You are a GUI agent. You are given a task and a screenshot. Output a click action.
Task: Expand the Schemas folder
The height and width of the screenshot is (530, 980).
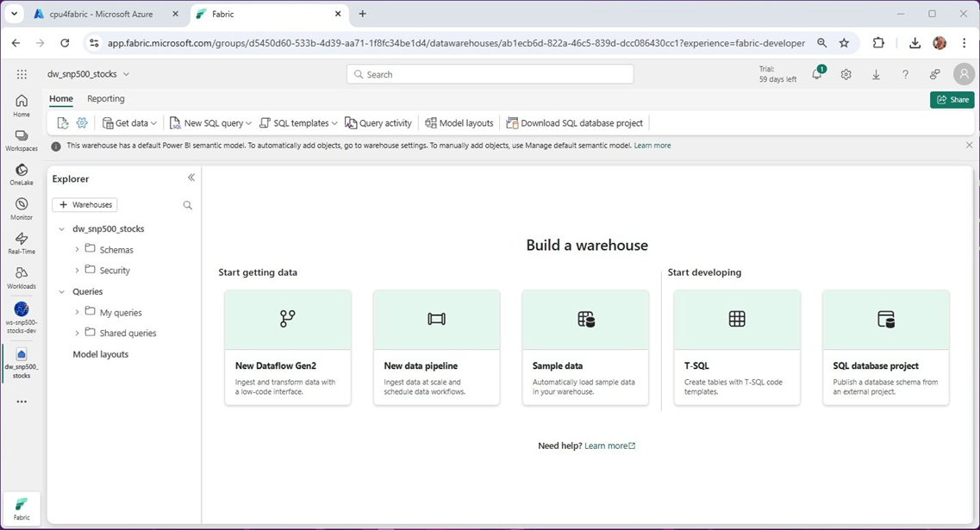tap(77, 249)
